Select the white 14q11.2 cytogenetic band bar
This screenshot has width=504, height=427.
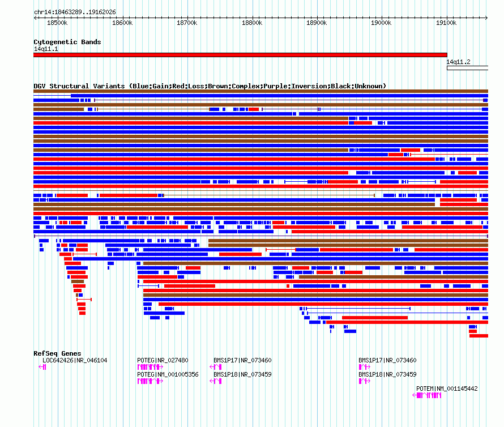(x=467, y=68)
